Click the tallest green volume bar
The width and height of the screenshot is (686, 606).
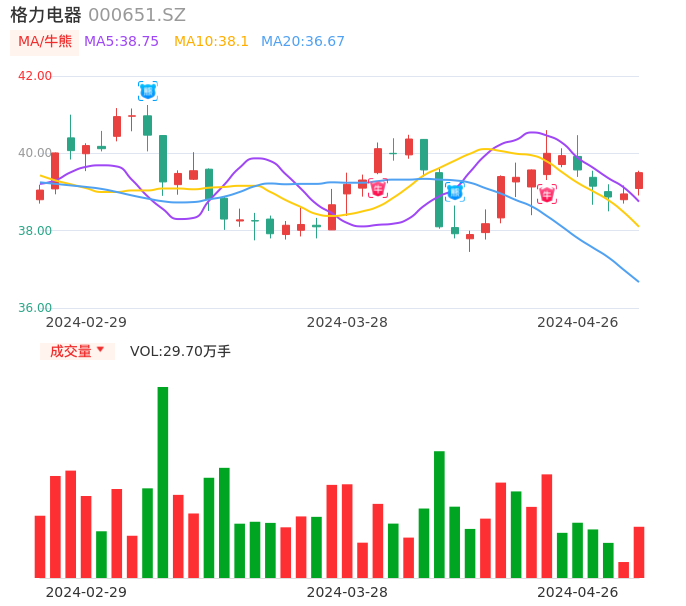(x=163, y=482)
